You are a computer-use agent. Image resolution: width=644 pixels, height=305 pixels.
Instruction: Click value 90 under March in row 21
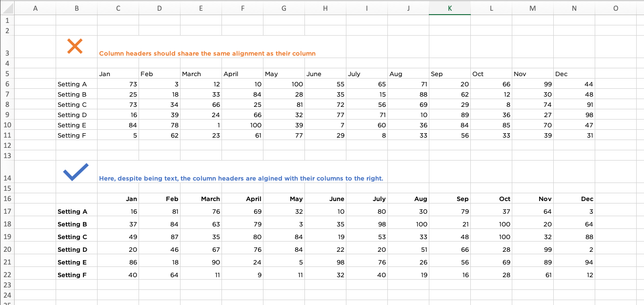[216, 263]
